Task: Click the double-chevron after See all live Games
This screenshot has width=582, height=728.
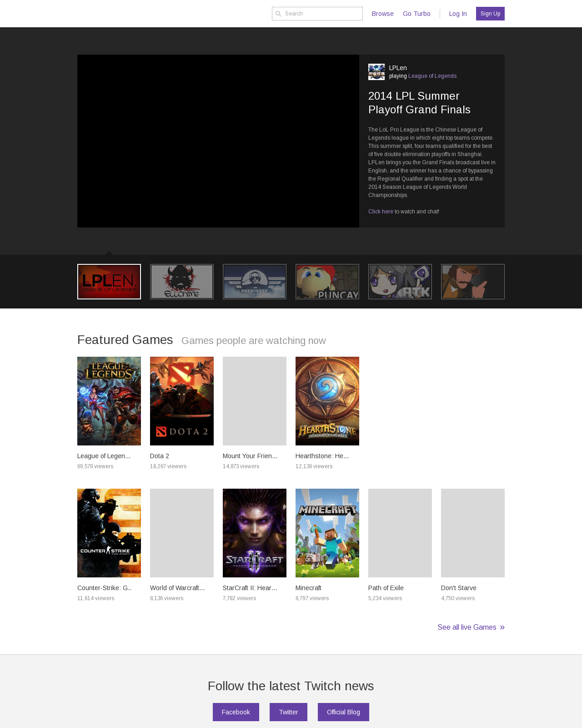Action: click(502, 627)
